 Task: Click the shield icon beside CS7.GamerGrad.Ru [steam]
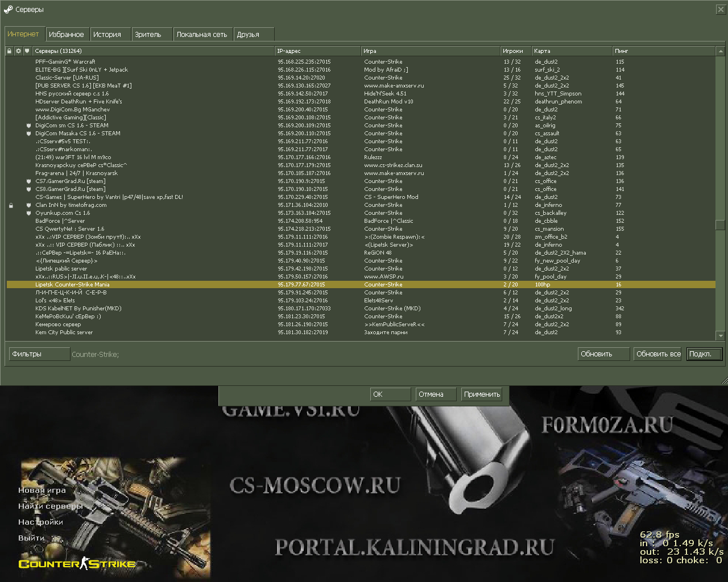(29, 181)
